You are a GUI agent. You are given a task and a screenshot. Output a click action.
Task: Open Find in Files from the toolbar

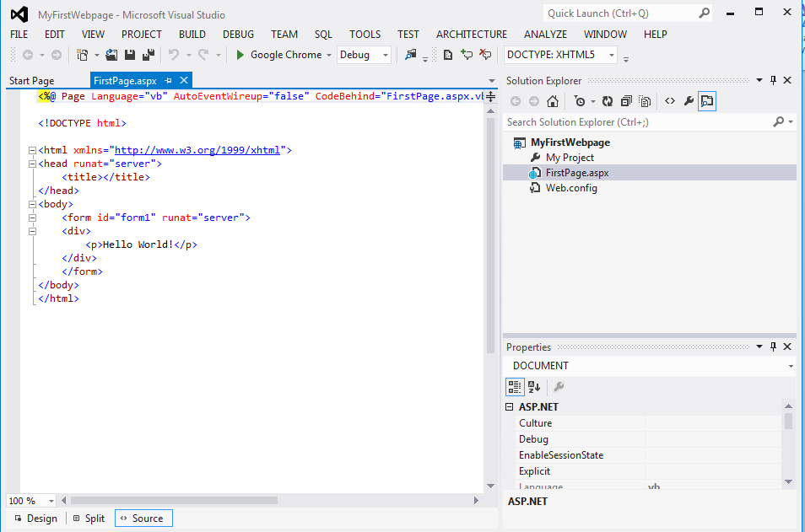click(x=410, y=54)
